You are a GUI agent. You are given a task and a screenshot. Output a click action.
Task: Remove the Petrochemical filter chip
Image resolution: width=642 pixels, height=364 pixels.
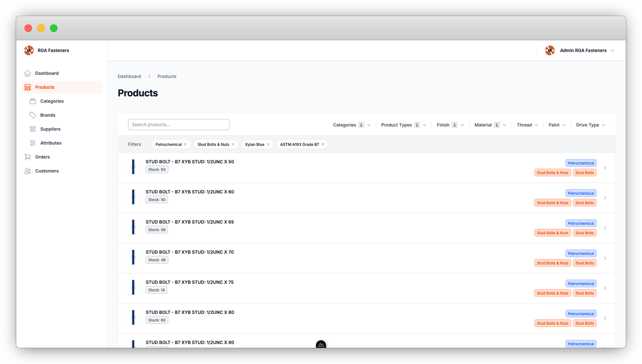click(185, 144)
